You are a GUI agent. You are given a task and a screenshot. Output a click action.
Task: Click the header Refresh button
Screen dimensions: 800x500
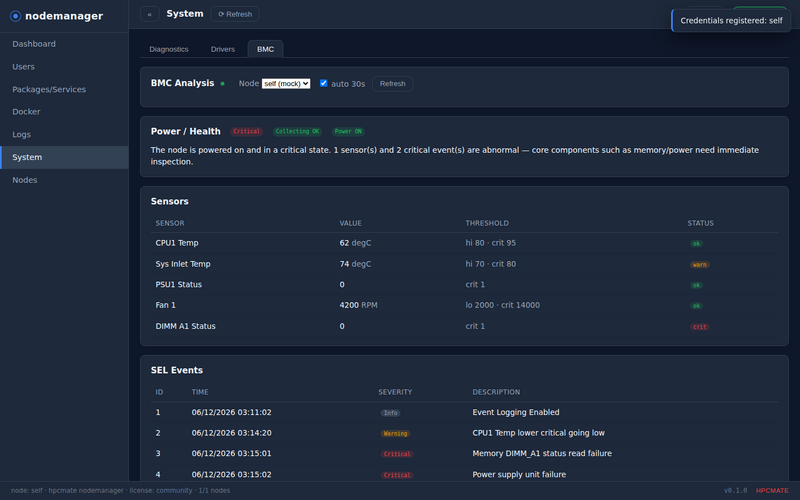235,14
